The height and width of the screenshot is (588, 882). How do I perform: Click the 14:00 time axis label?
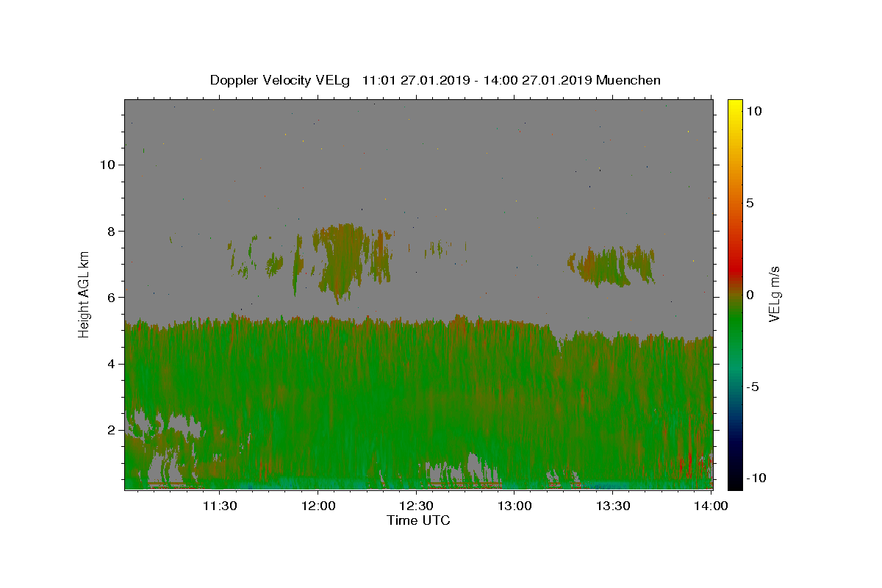click(711, 506)
